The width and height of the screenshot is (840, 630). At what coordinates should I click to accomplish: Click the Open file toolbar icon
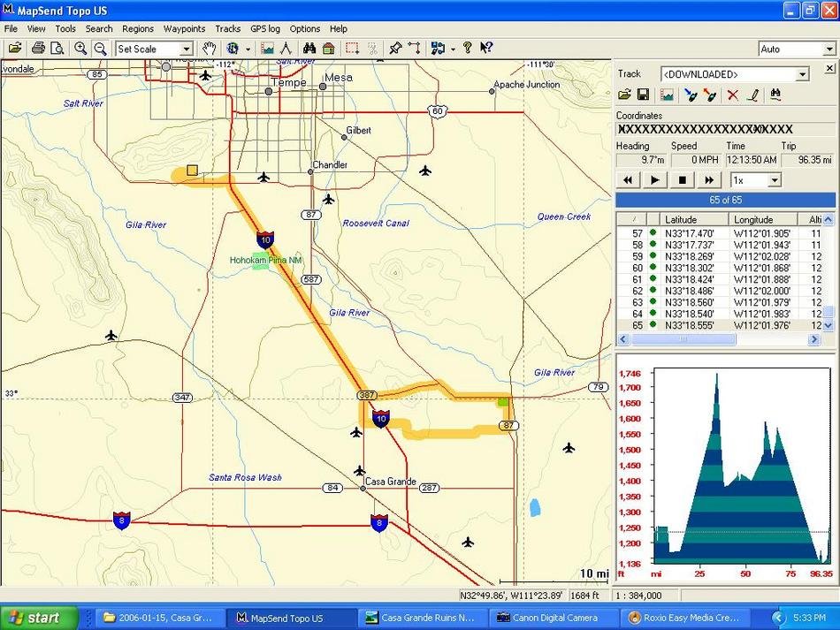[15, 49]
